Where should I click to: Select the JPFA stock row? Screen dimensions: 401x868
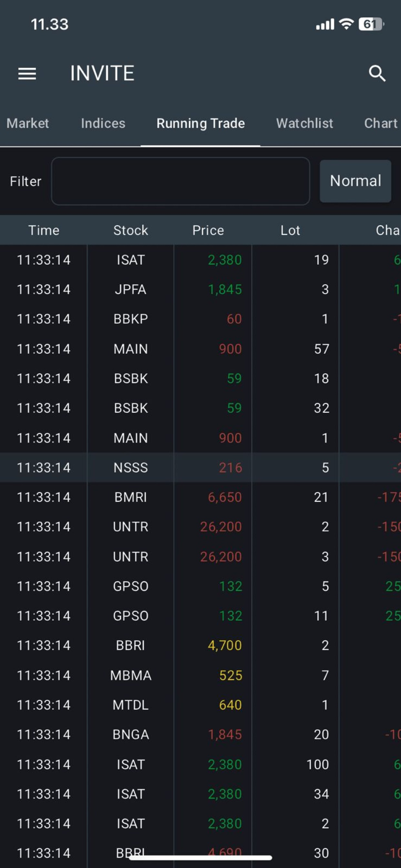200,289
